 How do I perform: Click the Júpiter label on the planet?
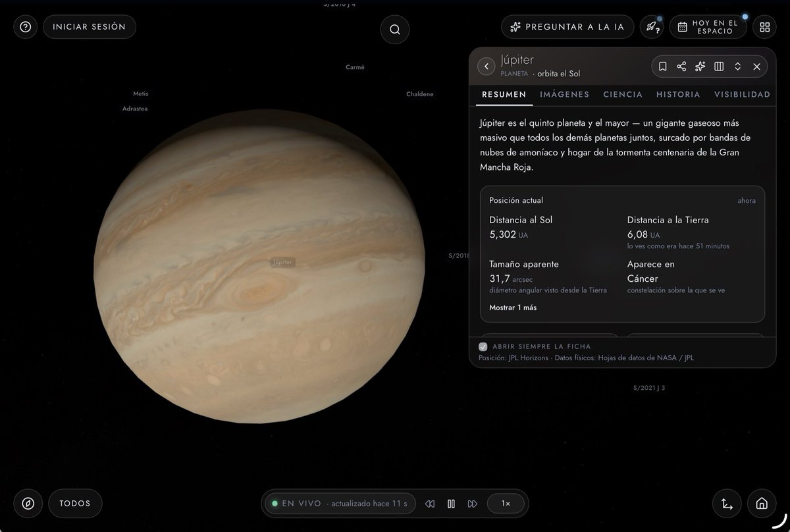click(282, 262)
